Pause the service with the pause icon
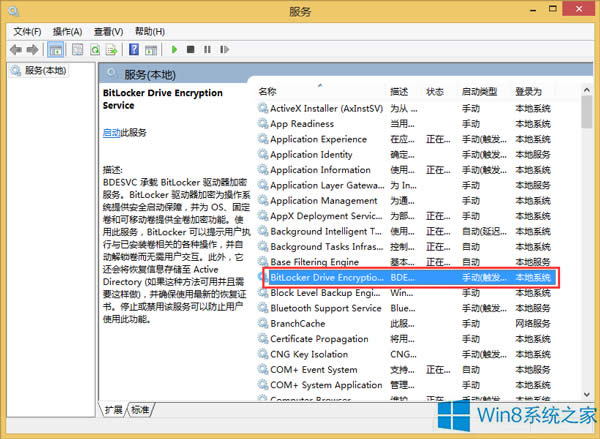 [x=207, y=49]
